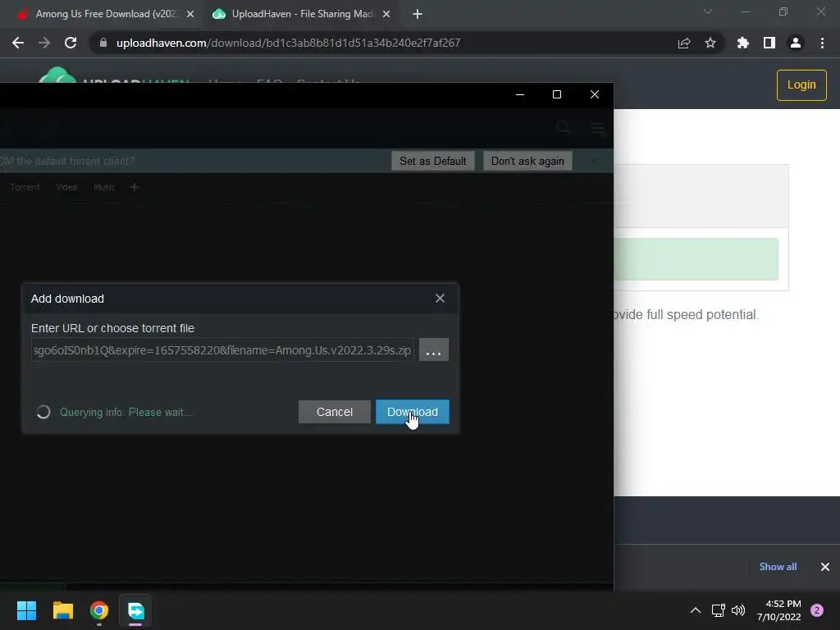Open Chrome from the taskbar
Screen dimensions: 840x630
[x=99, y=610]
